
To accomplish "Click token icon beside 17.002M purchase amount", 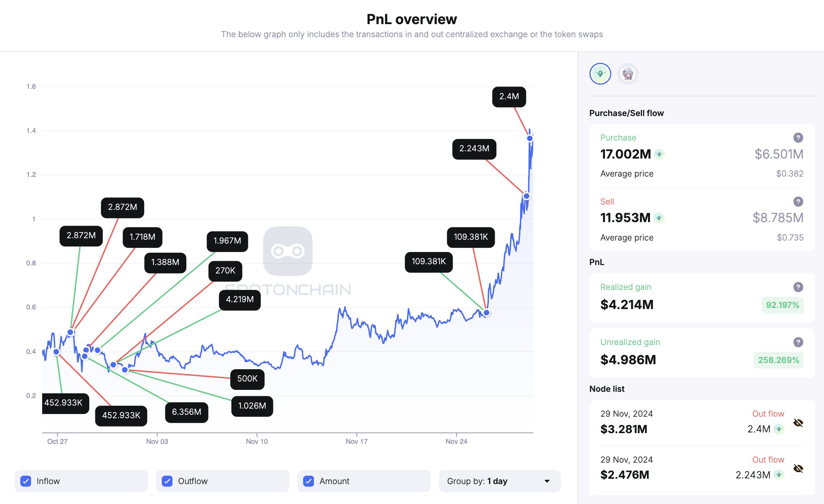I will (x=659, y=154).
